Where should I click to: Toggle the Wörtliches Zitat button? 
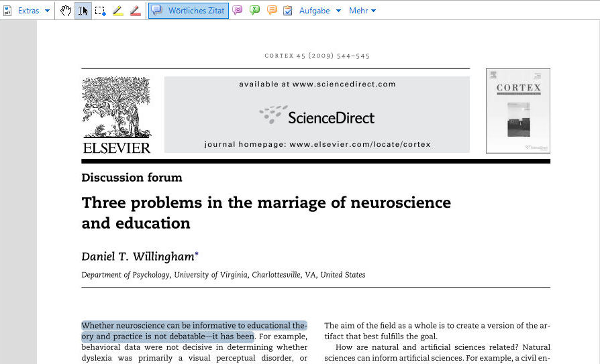(x=189, y=11)
